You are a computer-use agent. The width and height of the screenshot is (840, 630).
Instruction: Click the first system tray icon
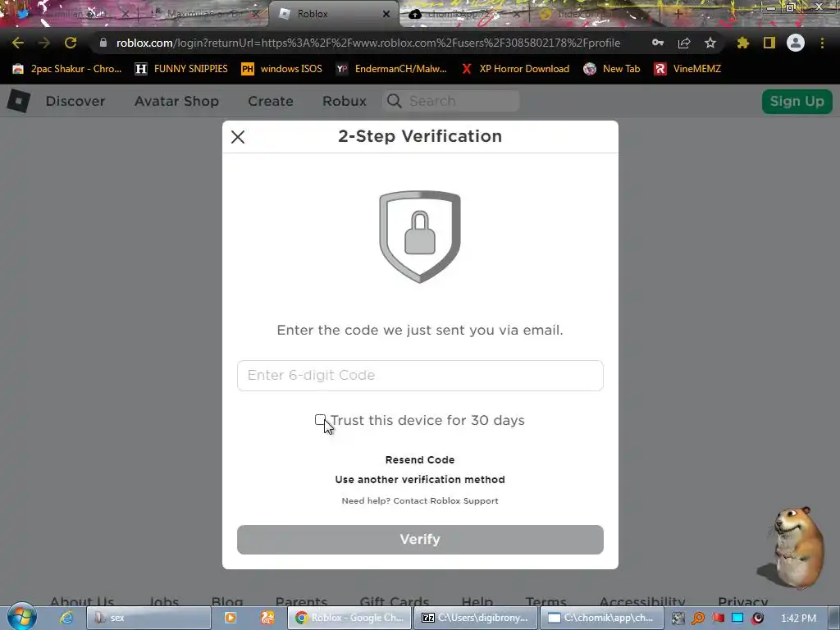pyautogui.click(x=678, y=619)
